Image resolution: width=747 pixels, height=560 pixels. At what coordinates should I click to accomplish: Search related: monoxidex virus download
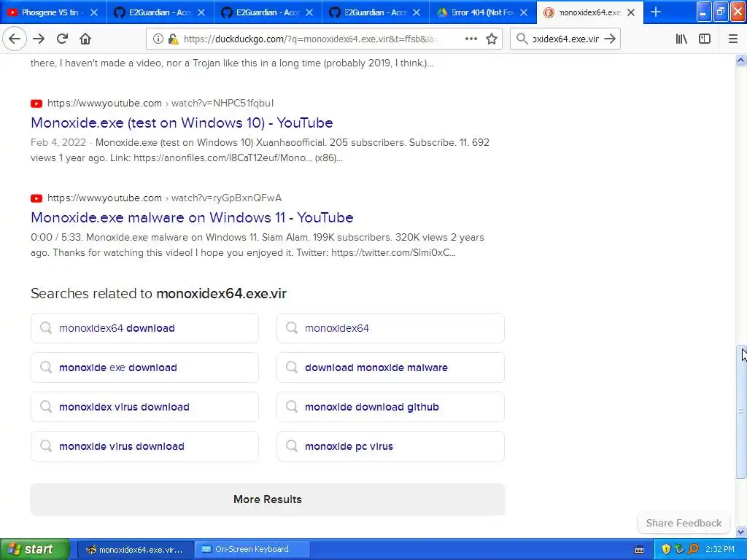[144, 407]
